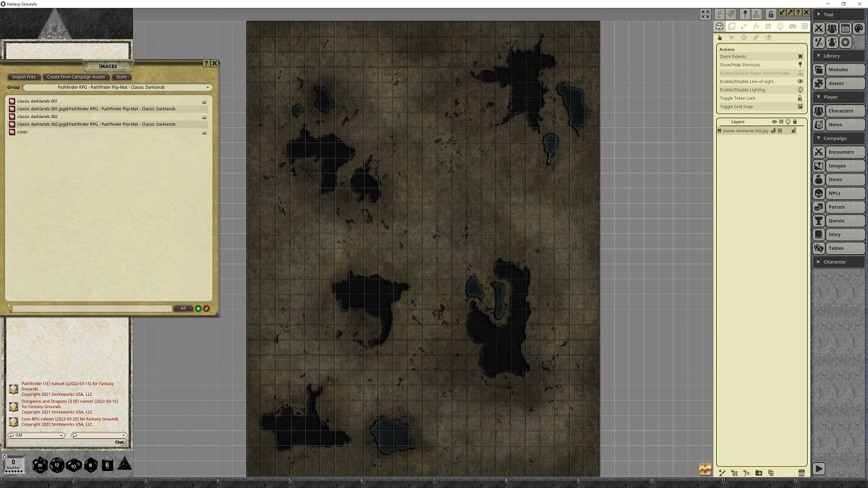Toggle Enable/Disable Lighting action

coord(761,89)
